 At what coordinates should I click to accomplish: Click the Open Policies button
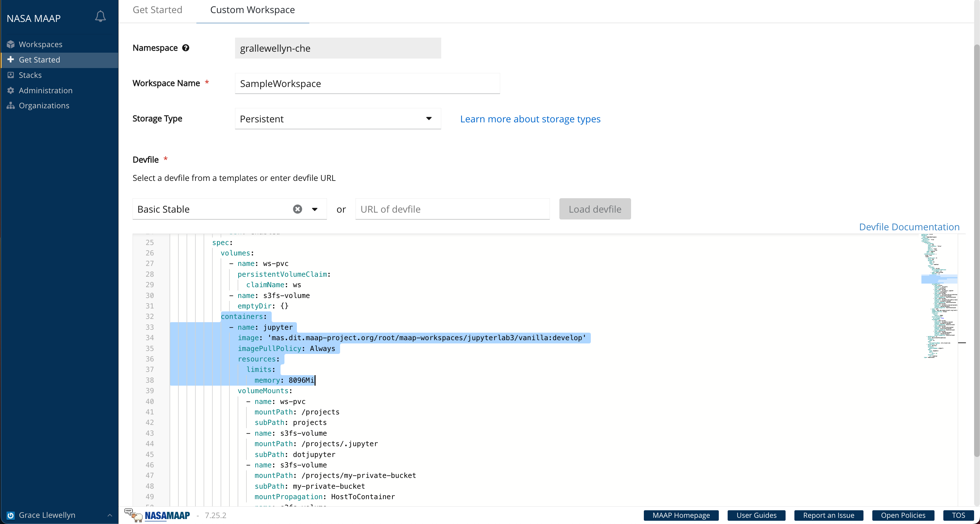(903, 515)
